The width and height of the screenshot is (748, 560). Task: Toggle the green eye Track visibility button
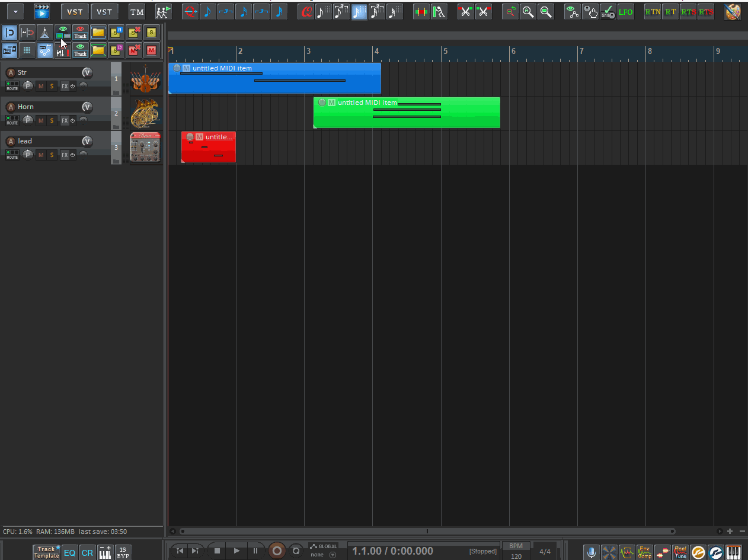click(x=81, y=50)
